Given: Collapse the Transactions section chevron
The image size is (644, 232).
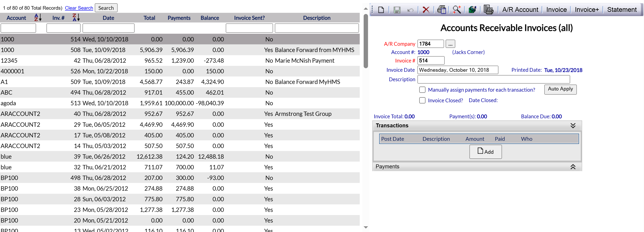Looking at the screenshot, I should tap(573, 126).
